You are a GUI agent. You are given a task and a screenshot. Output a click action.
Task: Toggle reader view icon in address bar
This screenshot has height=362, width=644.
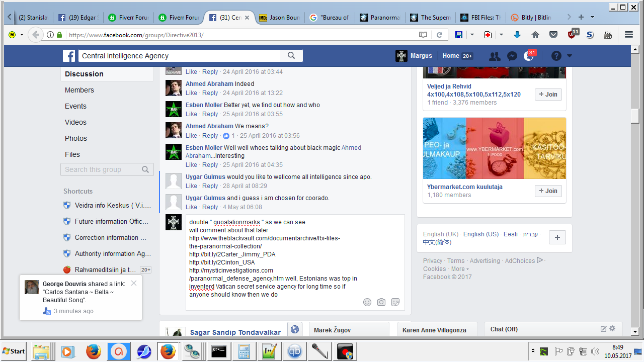pos(423,35)
